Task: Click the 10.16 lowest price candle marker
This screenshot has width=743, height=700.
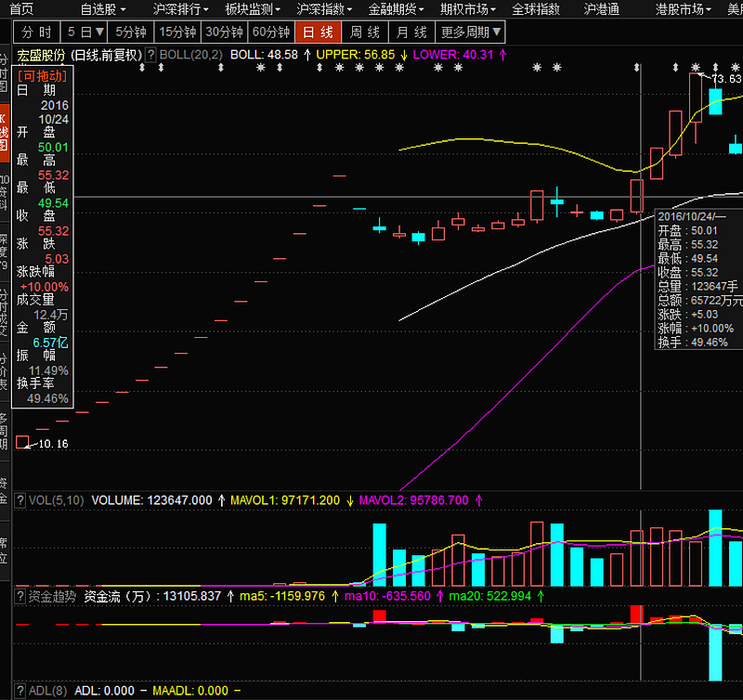Action: 22,443
